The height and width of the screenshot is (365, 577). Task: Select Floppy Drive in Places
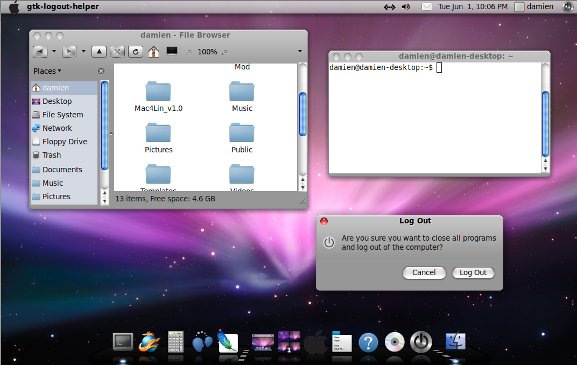[x=64, y=142]
